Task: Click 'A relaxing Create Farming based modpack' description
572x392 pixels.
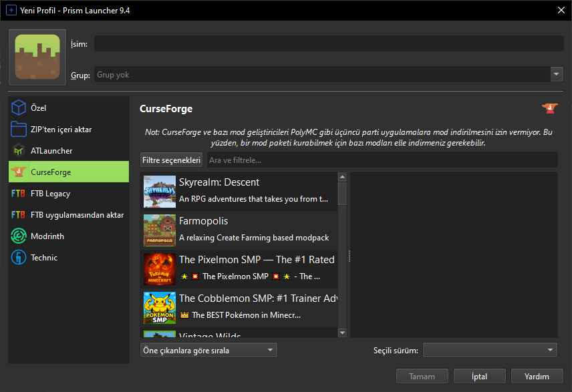Action: tap(254, 237)
